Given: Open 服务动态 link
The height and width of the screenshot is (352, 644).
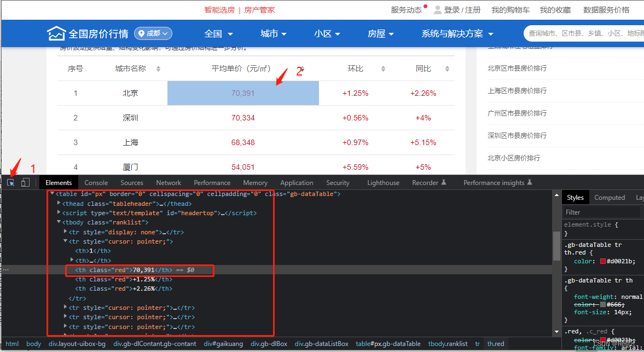Looking at the screenshot, I should 406,10.
